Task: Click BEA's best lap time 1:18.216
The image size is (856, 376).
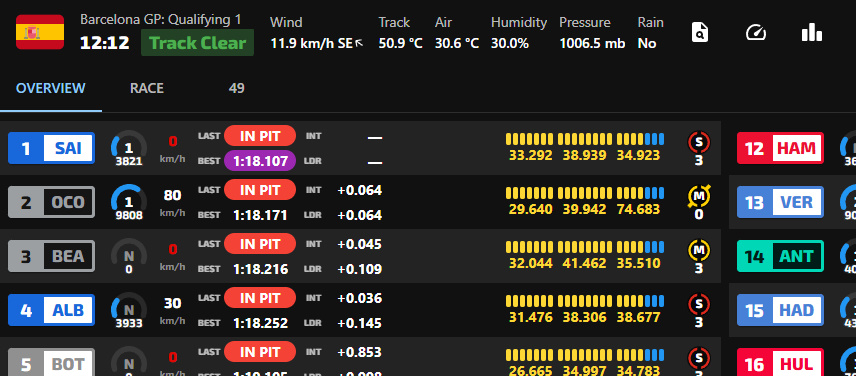Action: click(260, 269)
